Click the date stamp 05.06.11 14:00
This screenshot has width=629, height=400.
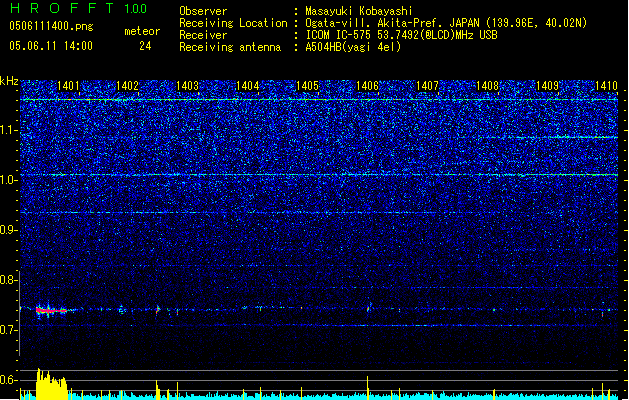tap(51, 46)
